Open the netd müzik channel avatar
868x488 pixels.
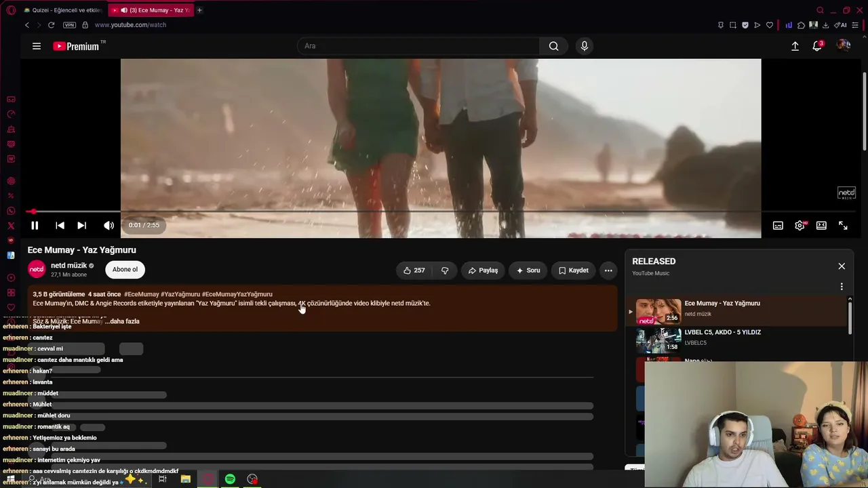(x=37, y=270)
